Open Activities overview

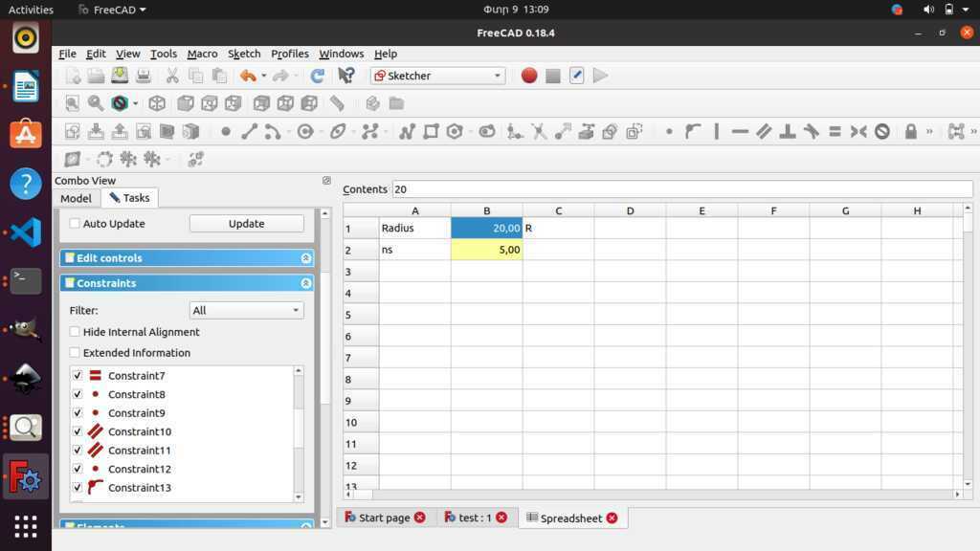pos(31,10)
